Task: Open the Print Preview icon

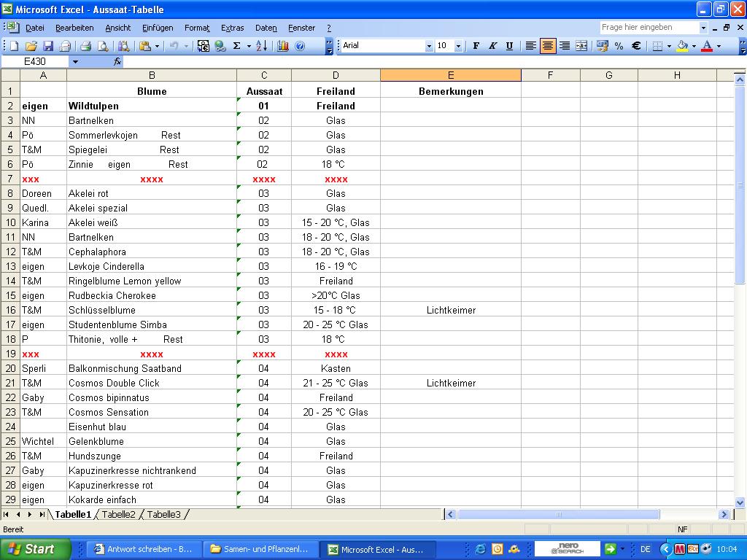Action: point(102,46)
